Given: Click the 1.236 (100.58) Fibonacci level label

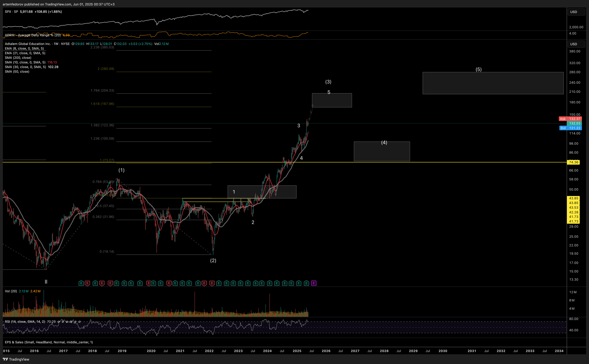Looking at the screenshot, I should pyautogui.click(x=102, y=138).
